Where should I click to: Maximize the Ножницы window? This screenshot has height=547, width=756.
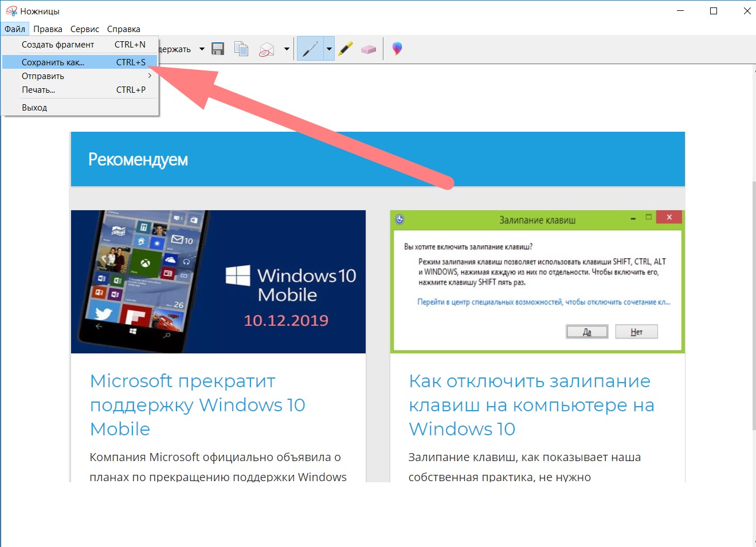[714, 11]
